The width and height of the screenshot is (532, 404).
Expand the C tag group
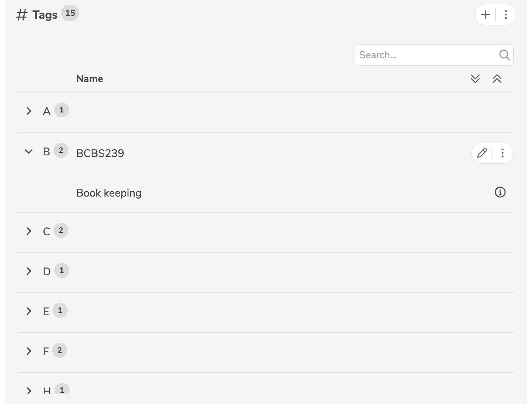point(29,231)
